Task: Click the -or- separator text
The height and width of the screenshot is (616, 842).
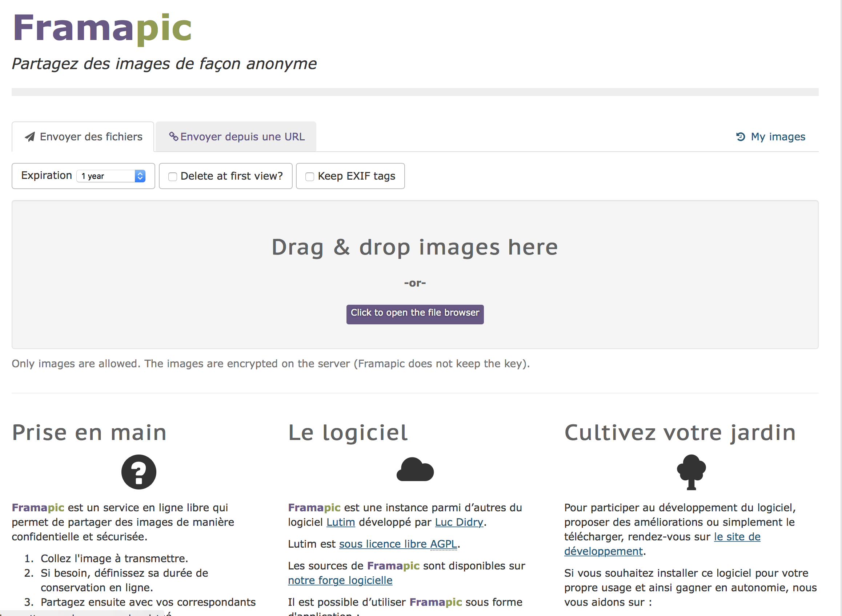Action: [415, 283]
